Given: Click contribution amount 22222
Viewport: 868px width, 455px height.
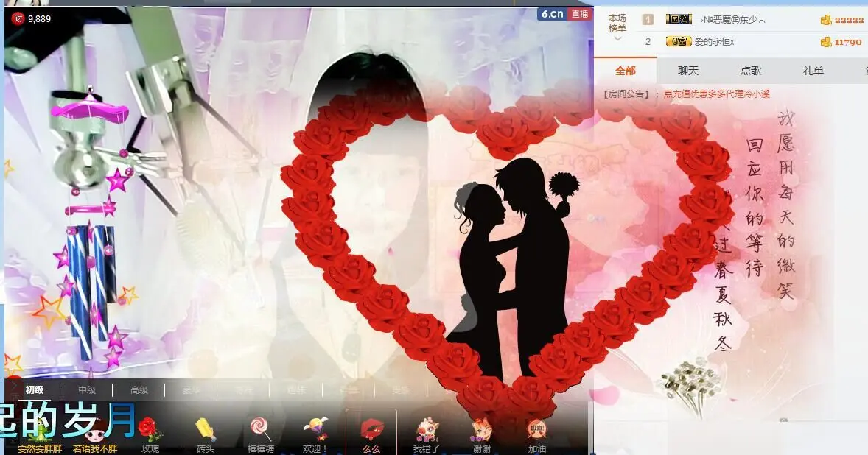Looking at the screenshot, I should (849, 20).
